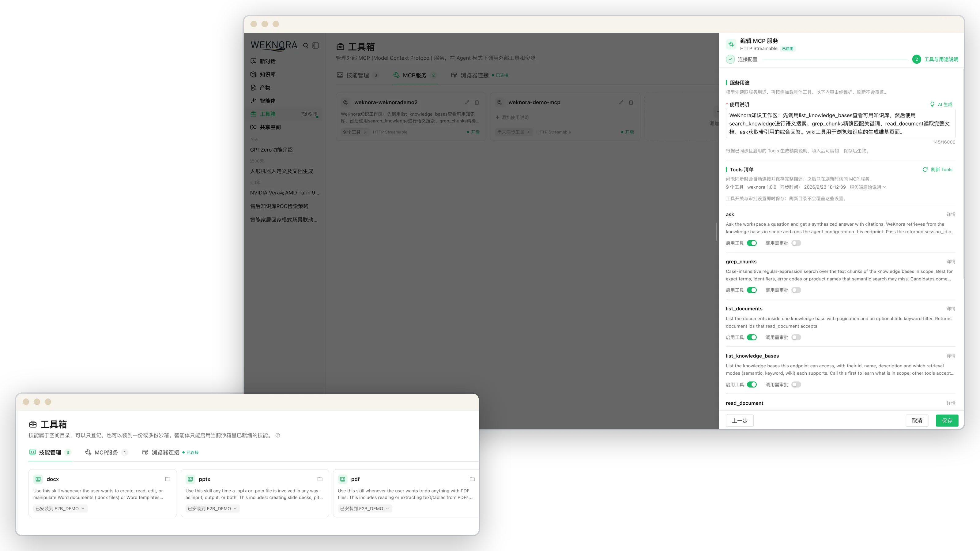Click the 取消 button
This screenshot has height=551, width=980.
(x=917, y=421)
